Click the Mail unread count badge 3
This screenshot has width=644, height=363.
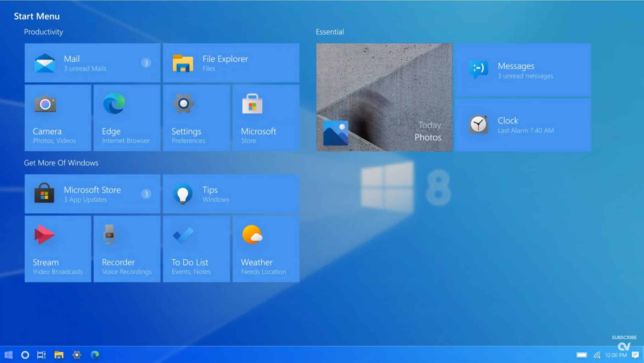click(146, 63)
